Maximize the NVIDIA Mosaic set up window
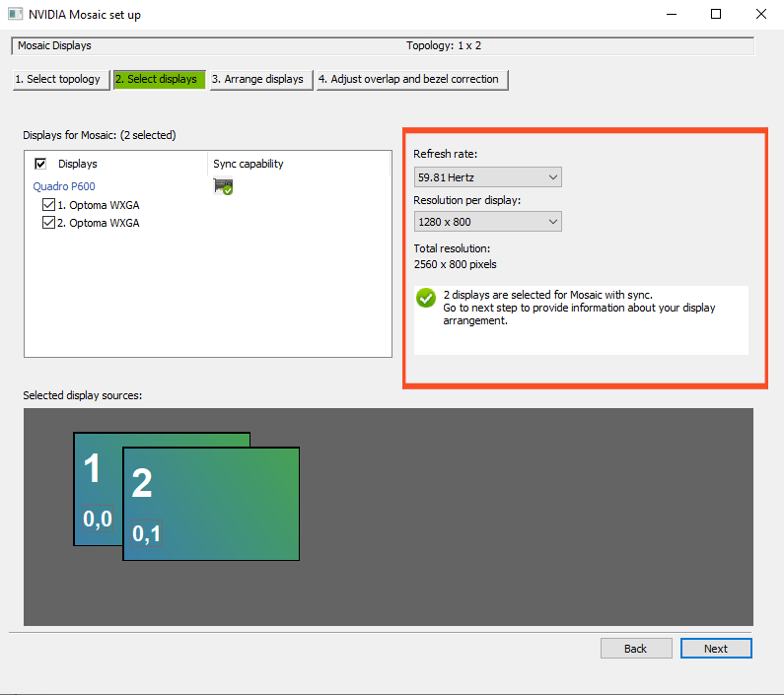 (716, 14)
